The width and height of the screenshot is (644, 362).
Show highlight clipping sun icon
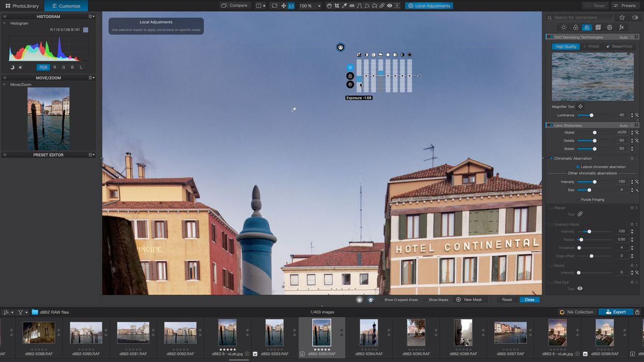[x=20, y=67]
